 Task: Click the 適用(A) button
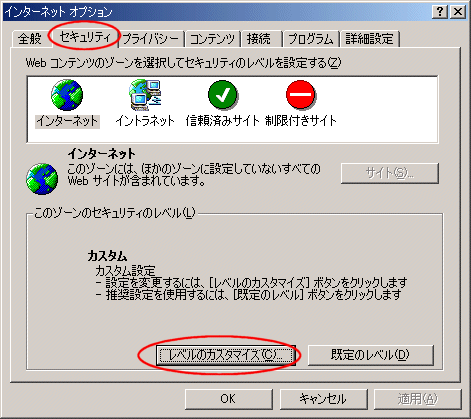click(x=418, y=399)
